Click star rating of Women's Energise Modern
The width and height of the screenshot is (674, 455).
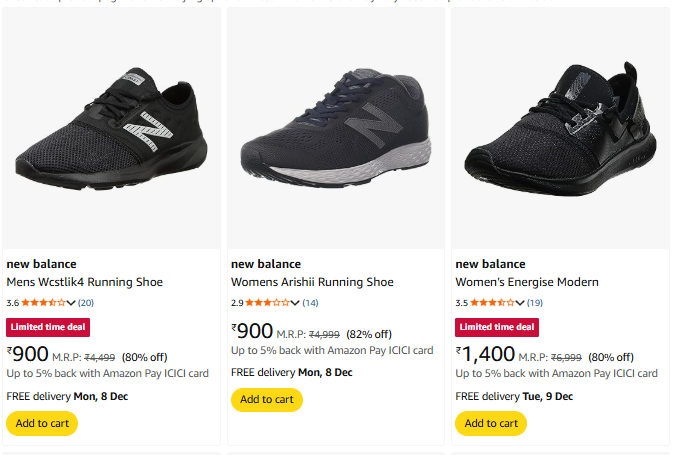tap(491, 302)
